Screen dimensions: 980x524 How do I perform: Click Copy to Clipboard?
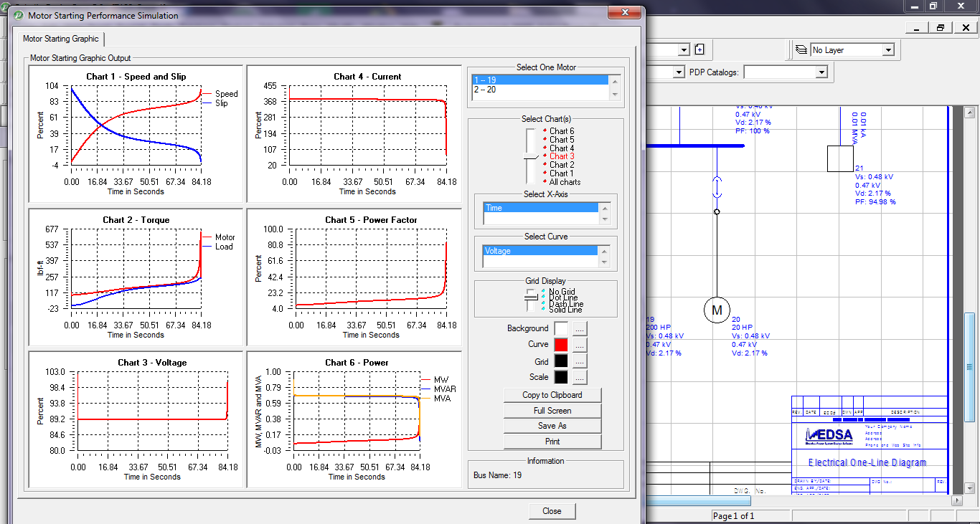(x=552, y=395)
